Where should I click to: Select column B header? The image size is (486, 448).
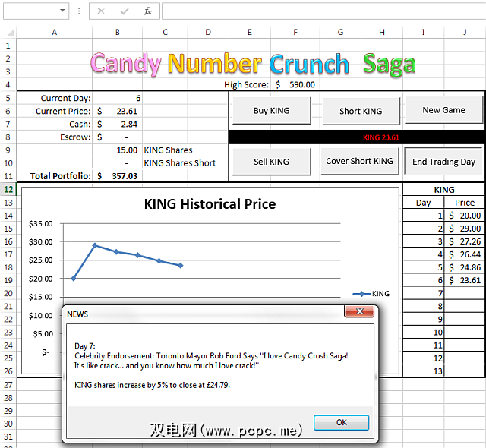[x=118, y=32]
